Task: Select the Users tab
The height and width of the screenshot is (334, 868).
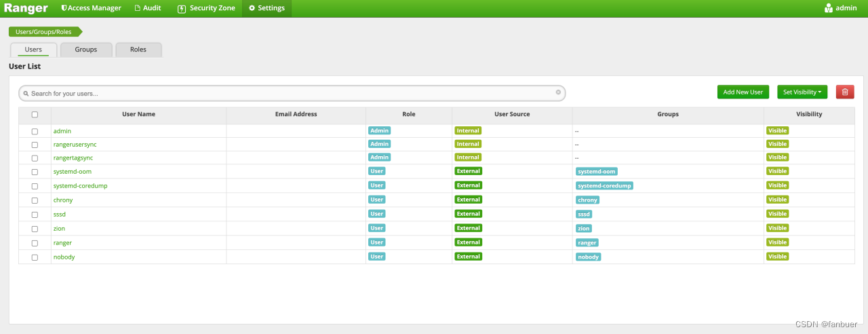Action: tap(33, 50)
